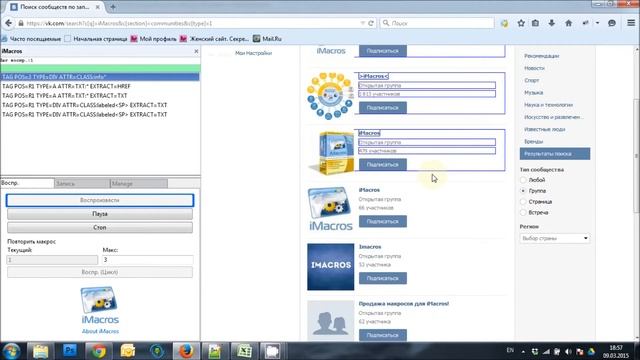
Task: Open Excel from the taskbar
Action: click(x=244, y=351)
